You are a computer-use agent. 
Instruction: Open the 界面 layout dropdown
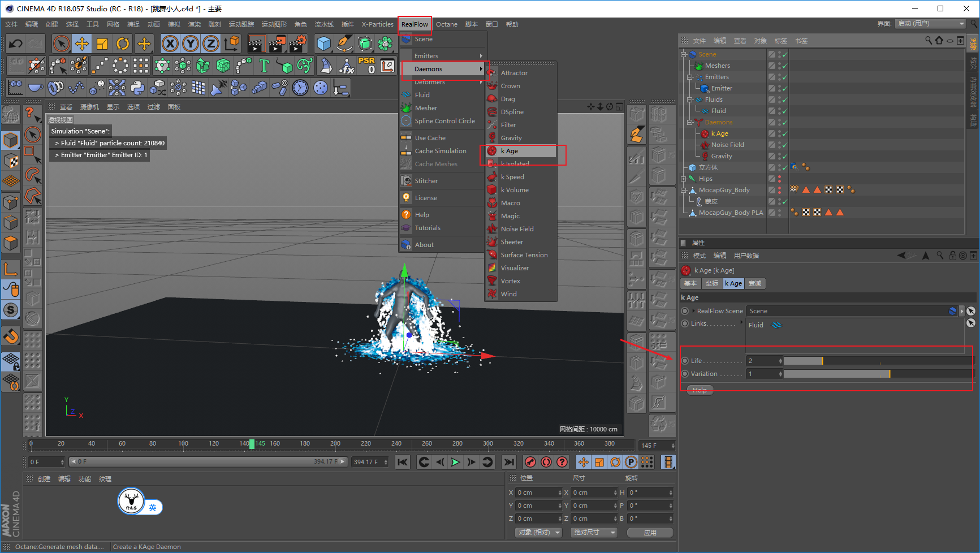tap(930, 24)
